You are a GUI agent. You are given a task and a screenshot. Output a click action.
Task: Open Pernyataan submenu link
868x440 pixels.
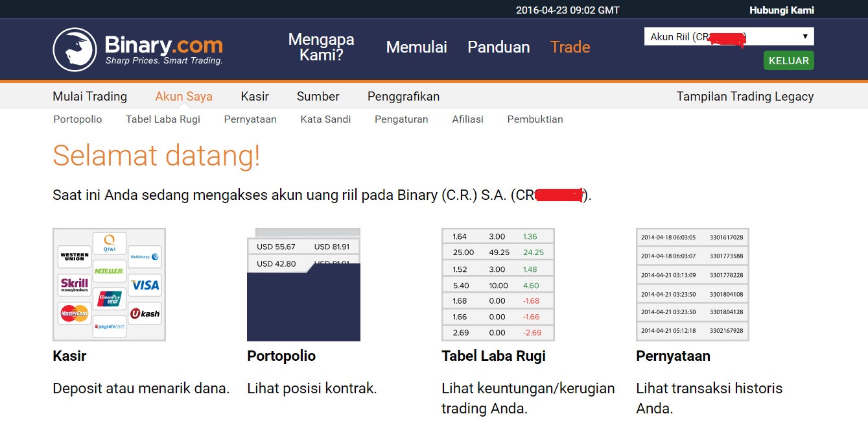[x=250, y=119]
